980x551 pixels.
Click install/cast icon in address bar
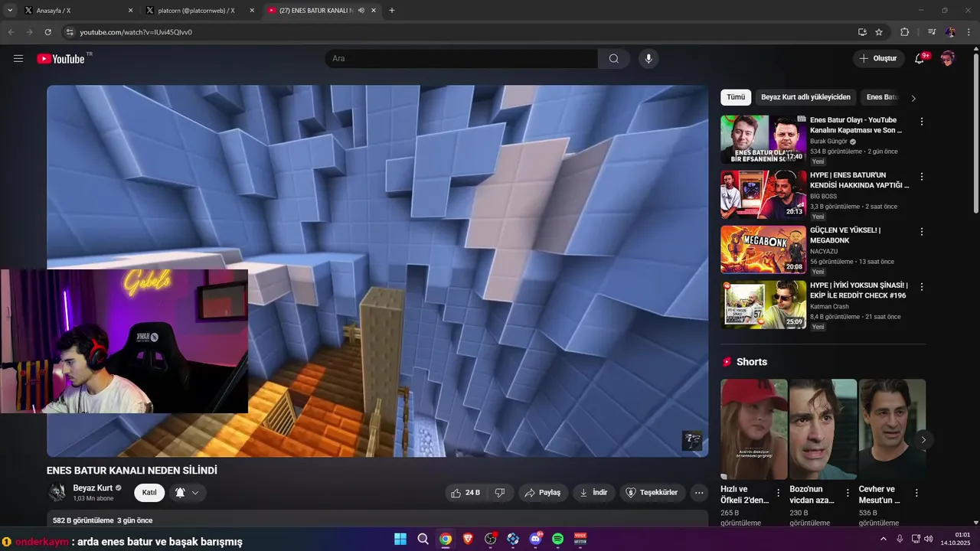point(862,32)
